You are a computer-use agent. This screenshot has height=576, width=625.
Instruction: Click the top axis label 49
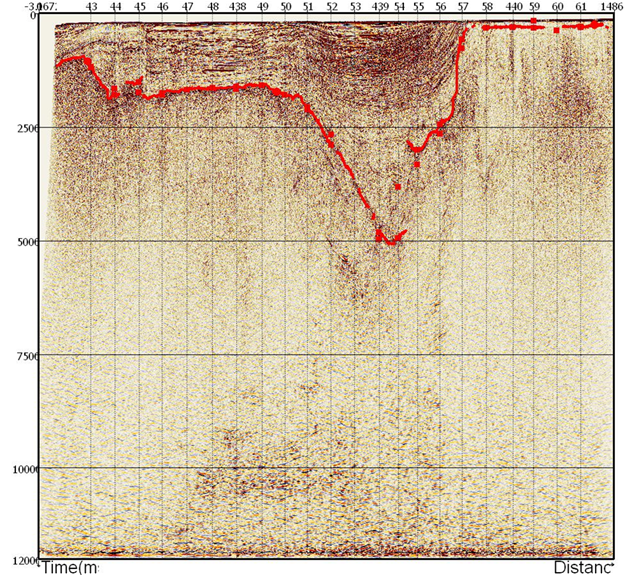point(262,7)
